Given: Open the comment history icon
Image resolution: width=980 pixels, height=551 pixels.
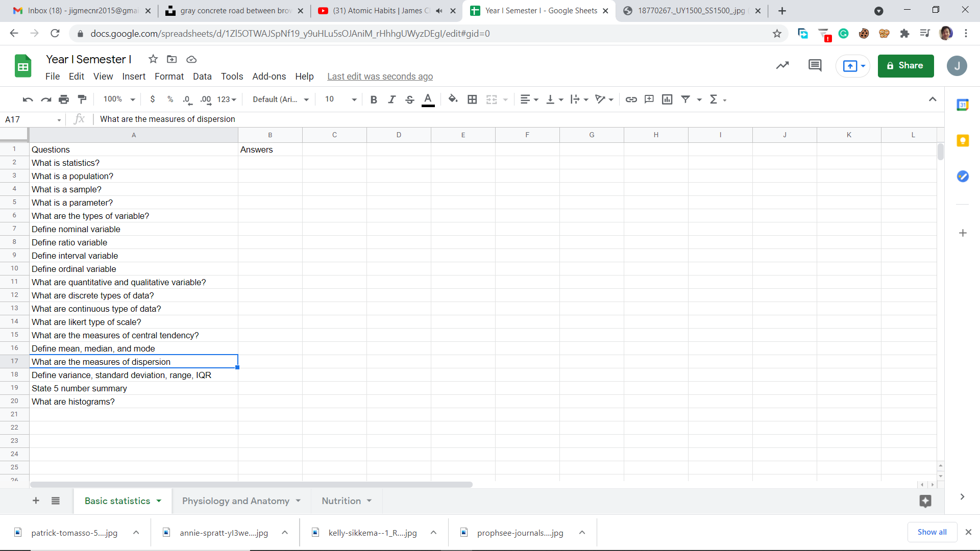Looking at the screenshot, I should [815, 66].
